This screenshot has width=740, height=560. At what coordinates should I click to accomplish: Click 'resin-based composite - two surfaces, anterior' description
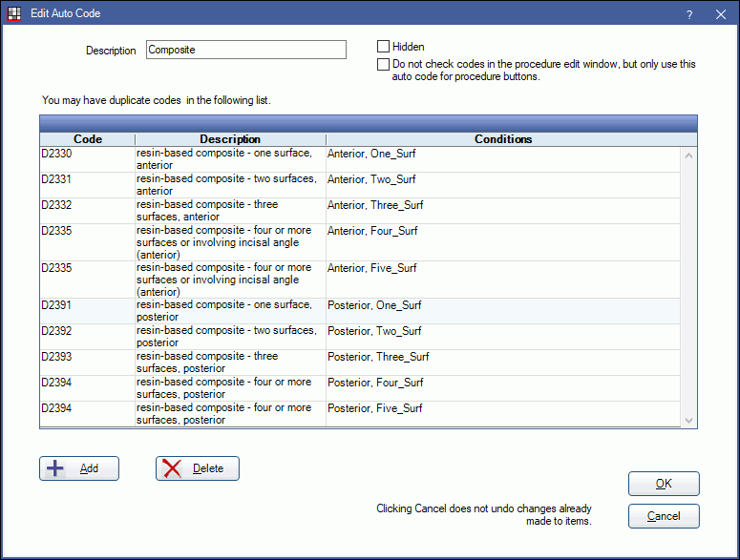(230, 185)
